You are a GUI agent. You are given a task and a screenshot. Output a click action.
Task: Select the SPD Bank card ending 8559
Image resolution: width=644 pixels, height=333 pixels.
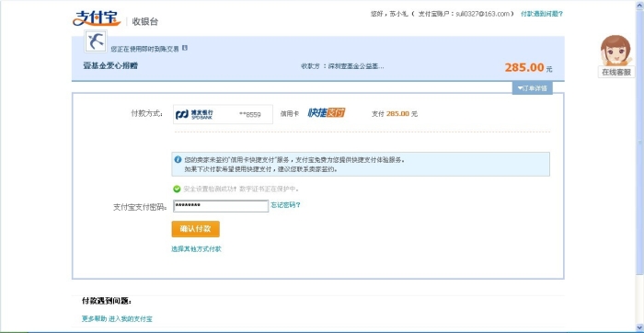[223, 114]
